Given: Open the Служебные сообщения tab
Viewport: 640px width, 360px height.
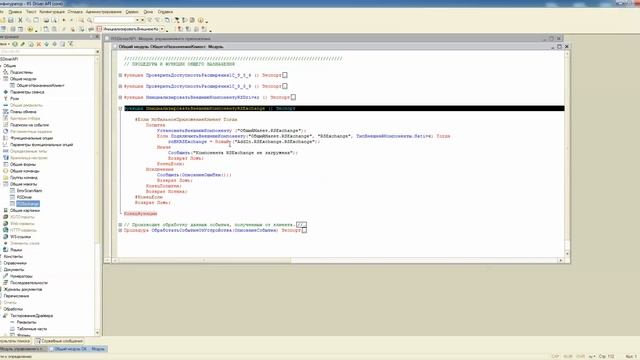Looking at the screenshot, I should click(x=60, y=341).
